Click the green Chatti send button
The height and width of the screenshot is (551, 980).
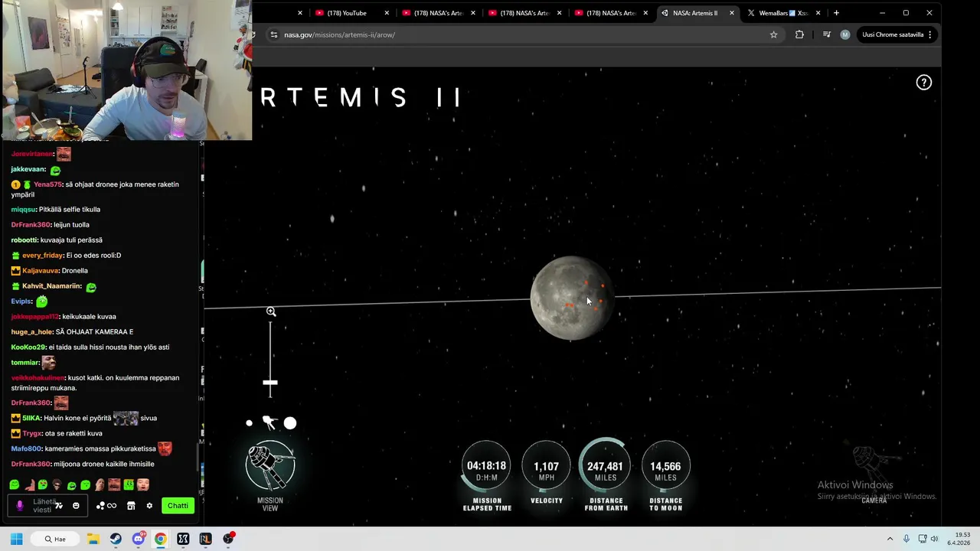click(178, 506)
